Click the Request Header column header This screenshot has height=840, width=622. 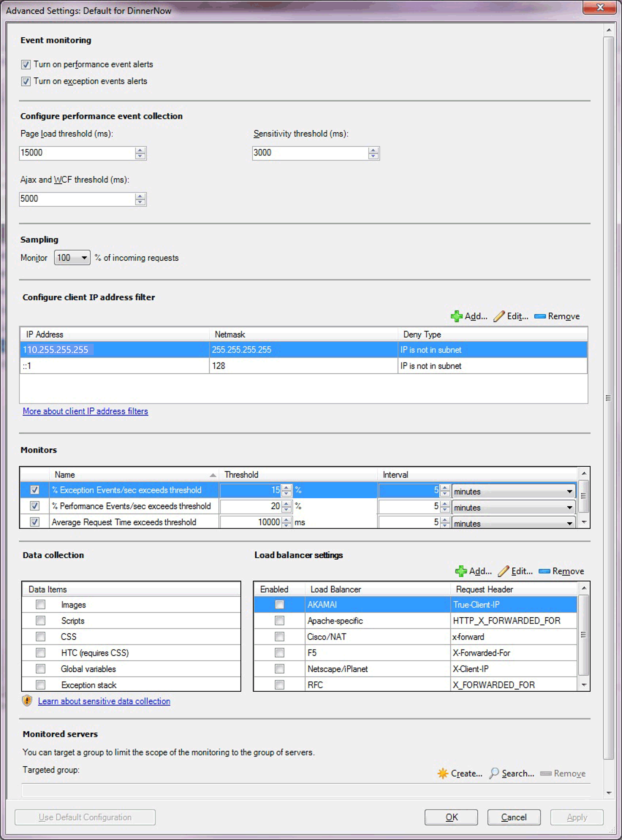coord(514,589)
